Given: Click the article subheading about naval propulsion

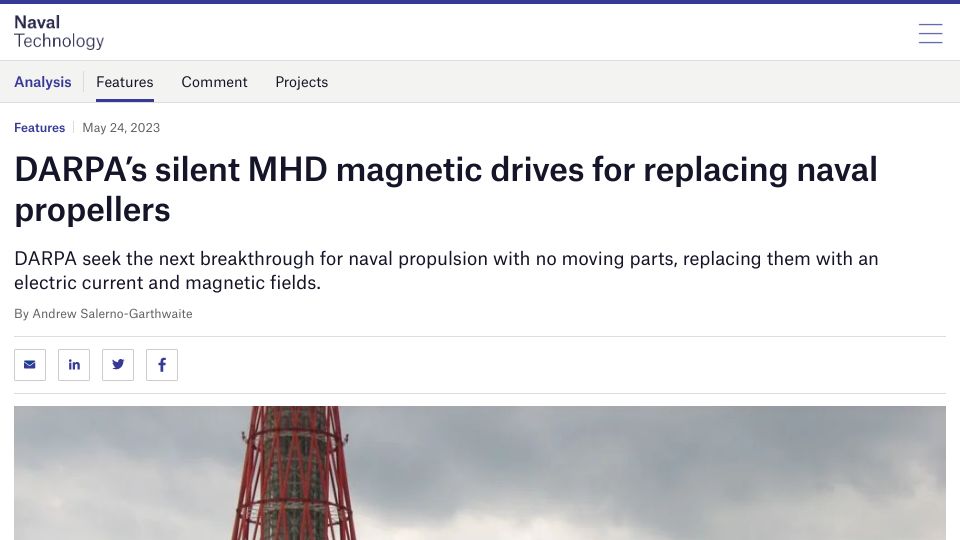Looking at the screenshot, I should coord(446,271).
